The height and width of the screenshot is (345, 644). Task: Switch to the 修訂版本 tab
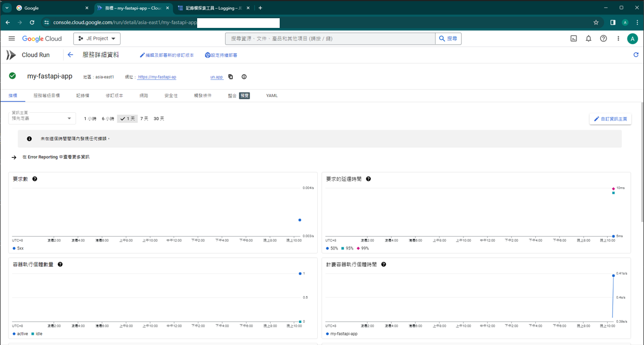[114, 96]
